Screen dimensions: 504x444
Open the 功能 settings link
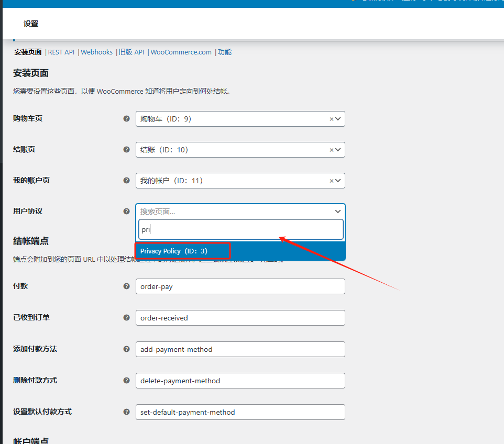225,52
